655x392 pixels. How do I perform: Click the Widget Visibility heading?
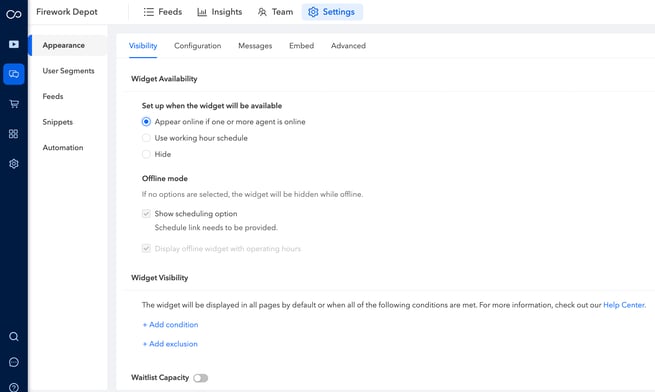pyautogui.click(x=160, y=277)
